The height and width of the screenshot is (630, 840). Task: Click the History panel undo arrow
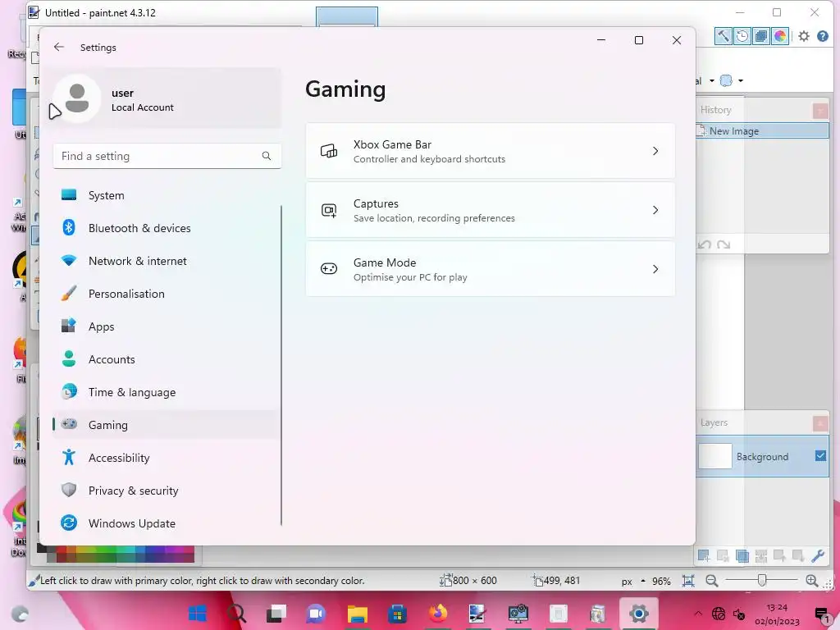(x=705, y=244)
